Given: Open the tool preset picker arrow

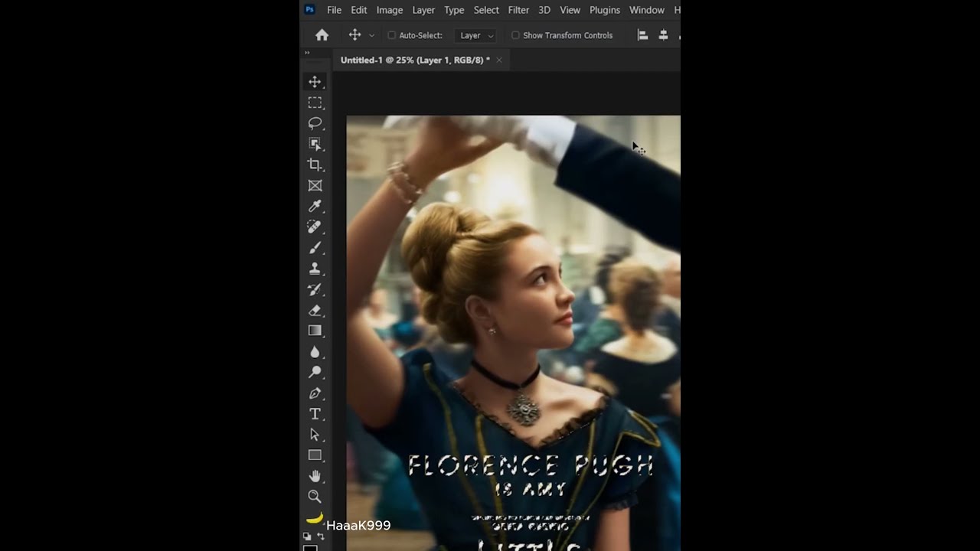Looking at the screenshot, I should (372, 35).
